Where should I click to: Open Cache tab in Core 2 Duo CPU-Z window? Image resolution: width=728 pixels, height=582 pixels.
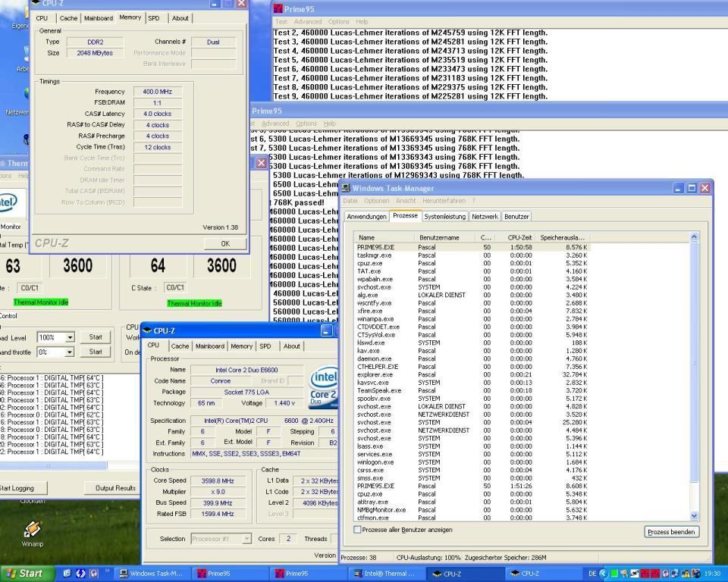coord(180,346)
